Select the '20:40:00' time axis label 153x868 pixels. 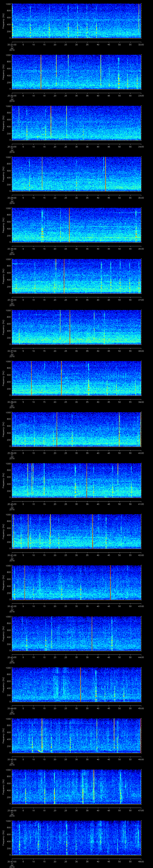tap(12, 504)
